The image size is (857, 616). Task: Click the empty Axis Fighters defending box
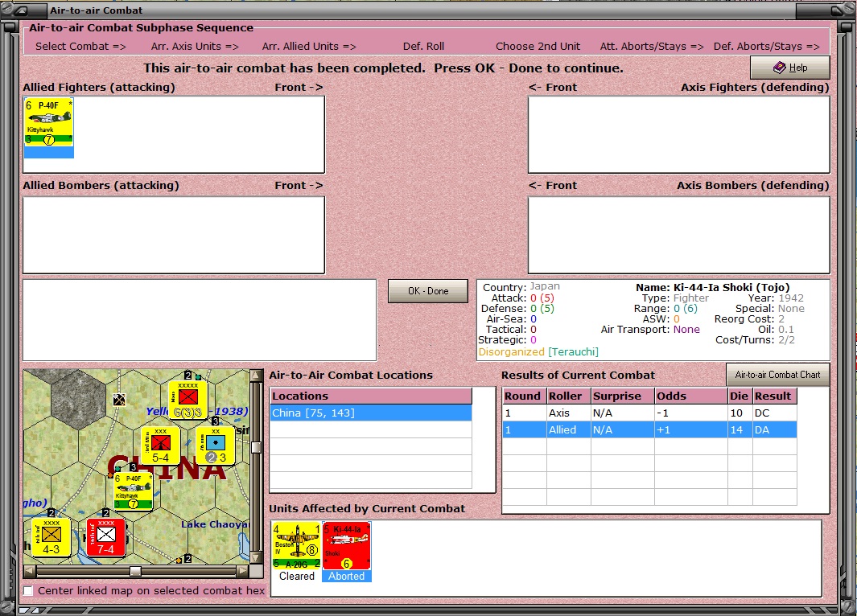pos(679,134)
